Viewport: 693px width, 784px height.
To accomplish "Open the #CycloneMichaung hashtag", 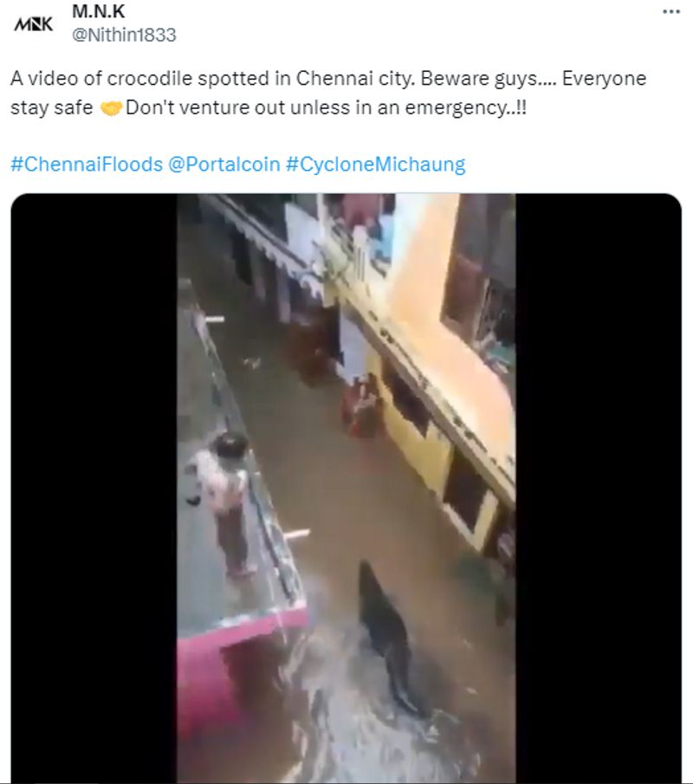I will tap(375, 164).
